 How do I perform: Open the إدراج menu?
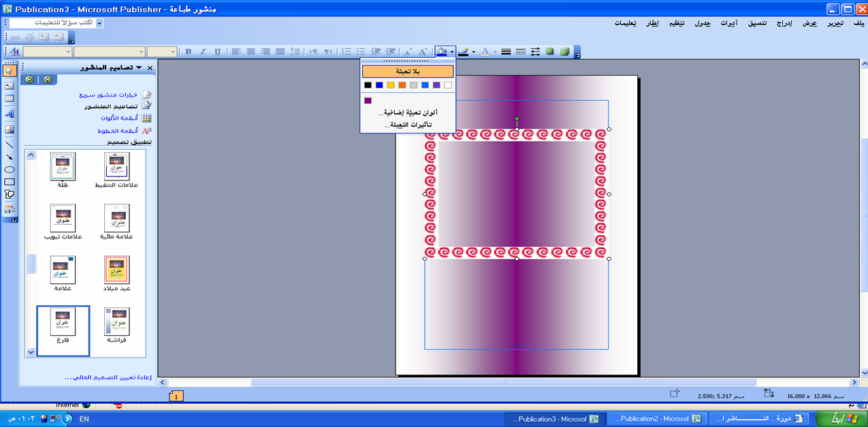pyautogui.click(x=784, y=23)
